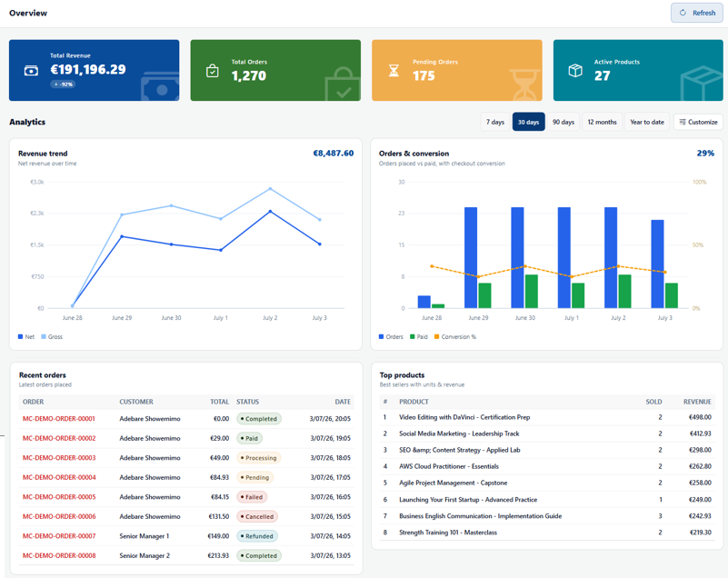The width and height of the screenshot is (728, 578).
Task: Open order MC-DEMO-ORDER-00007
Action: [59, 536]
